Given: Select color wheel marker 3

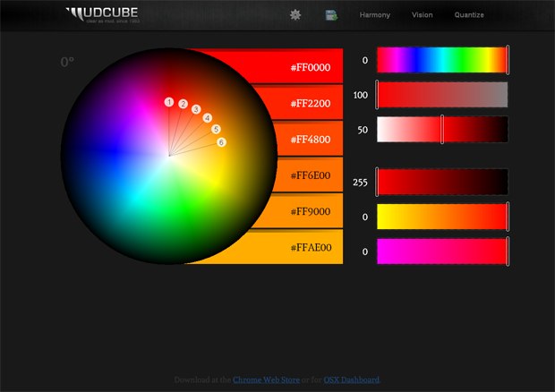Looking at the screenshot, I should click(x=196, y=109).
